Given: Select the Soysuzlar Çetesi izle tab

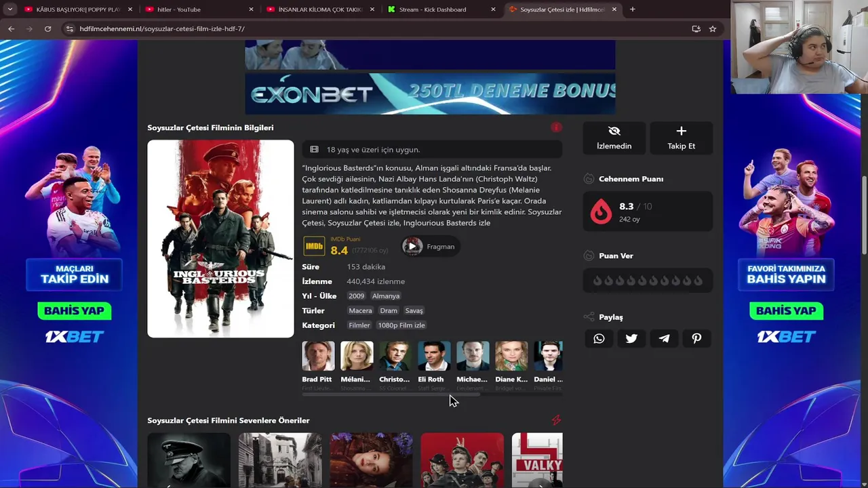Looking at the screenshot, I should point(563,9).
